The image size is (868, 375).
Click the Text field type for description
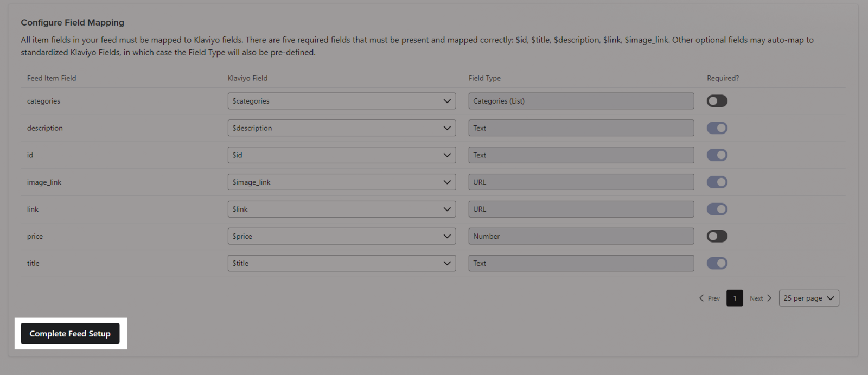coord(581,128)
